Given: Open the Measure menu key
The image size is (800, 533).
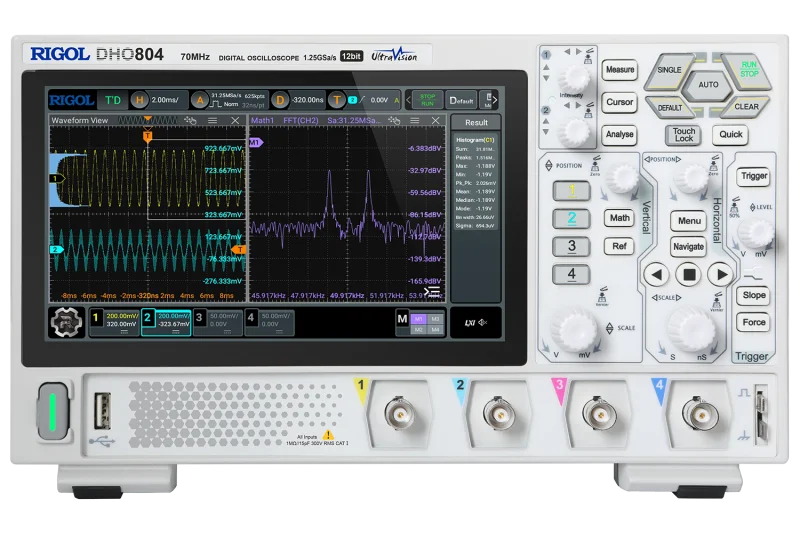Looking at the screenshot, I should (x=620, y=69).
